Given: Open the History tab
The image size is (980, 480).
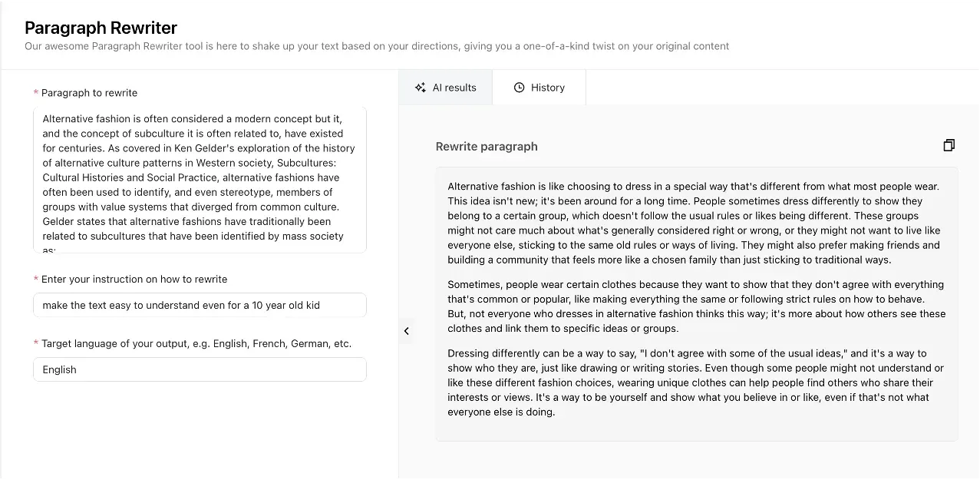Looking at the screenshot, I should tap(539, 88).
